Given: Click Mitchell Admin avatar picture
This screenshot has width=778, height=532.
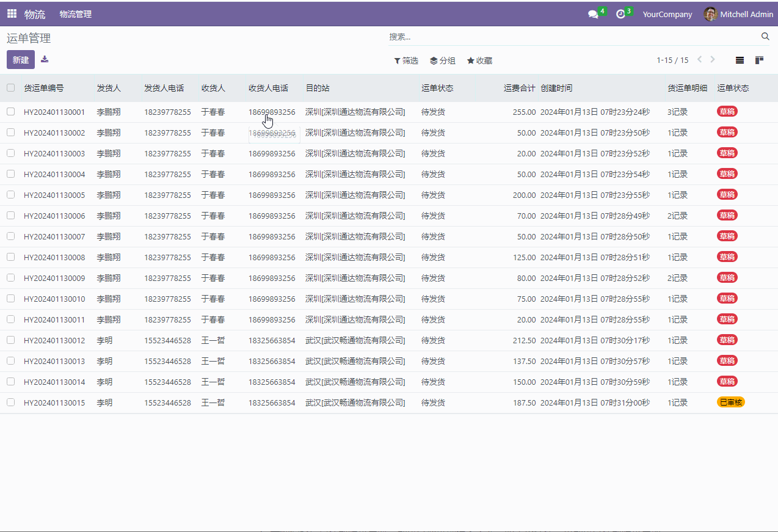Looking at the screenshot, I should [x=710, y=14].
